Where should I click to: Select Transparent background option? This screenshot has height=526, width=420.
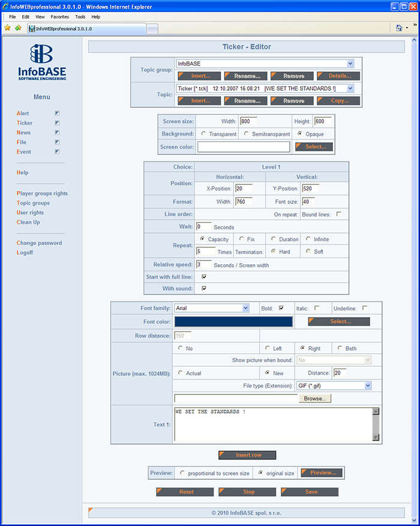(203, 133)
